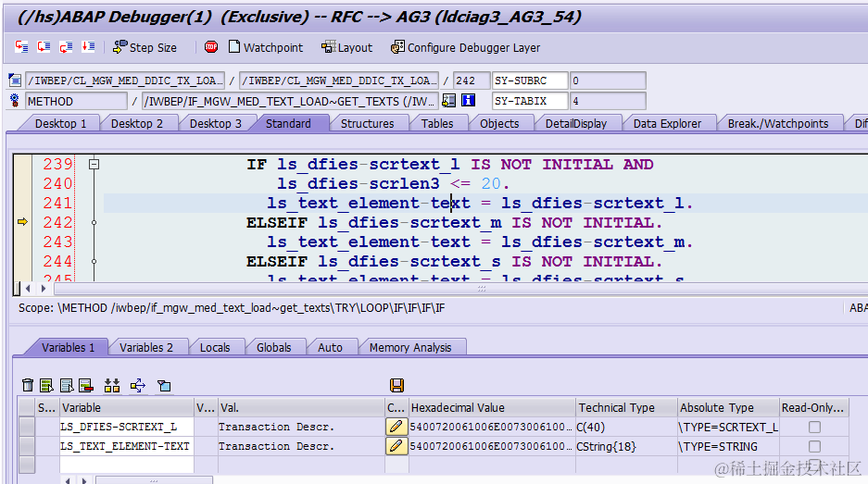
Task: Click the CString{18} technical type cell
Action: 626,446
